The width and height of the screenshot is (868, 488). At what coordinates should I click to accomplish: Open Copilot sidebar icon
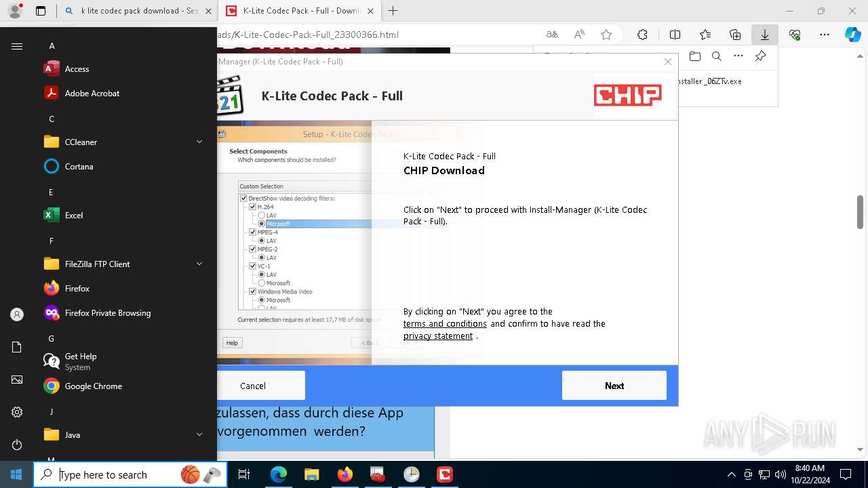[852, 35]
